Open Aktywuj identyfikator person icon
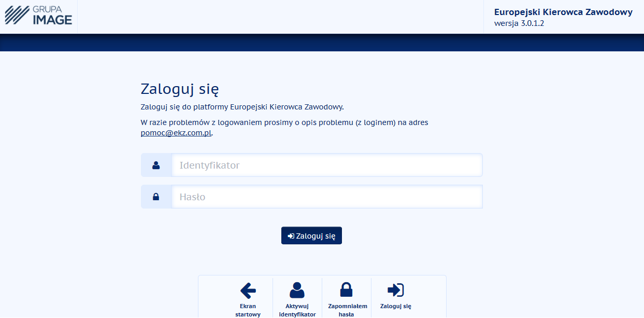644x318 pixels. (x=297, y=290)
